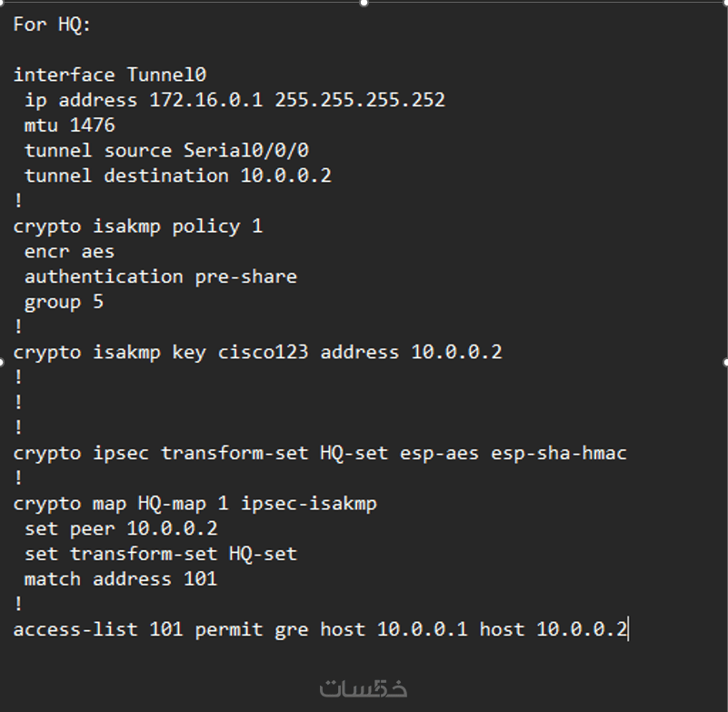Click the "crypto isakmp policy 1" line
Screen dimensions: 728x712
(137, 226)
